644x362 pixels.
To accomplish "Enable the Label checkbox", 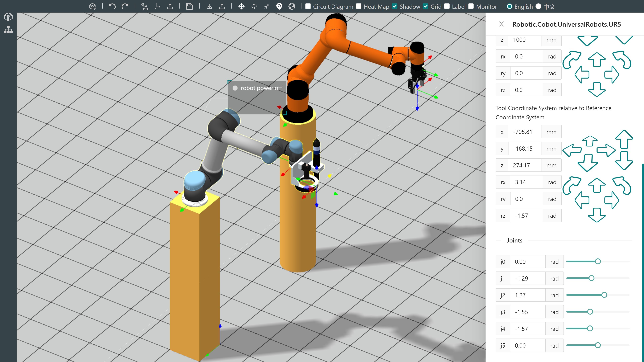I will pyautogui.click(x=447, y=6).
